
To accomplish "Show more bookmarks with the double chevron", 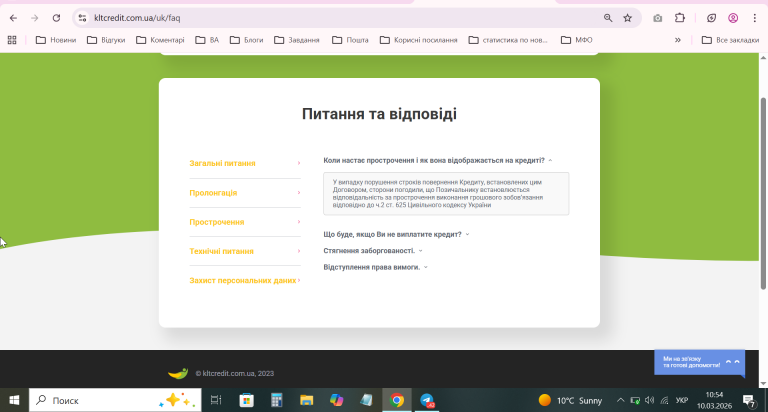I will click(x=678, y=40).
